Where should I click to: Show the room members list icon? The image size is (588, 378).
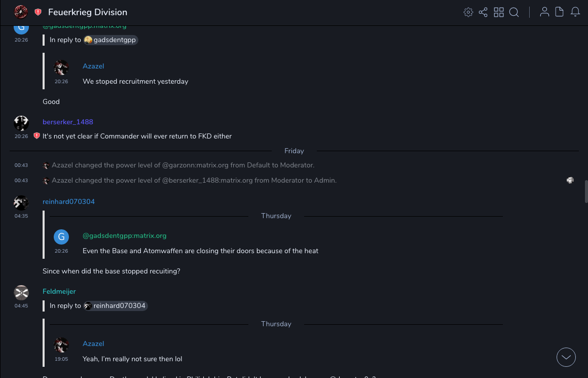tap(544, 12)
